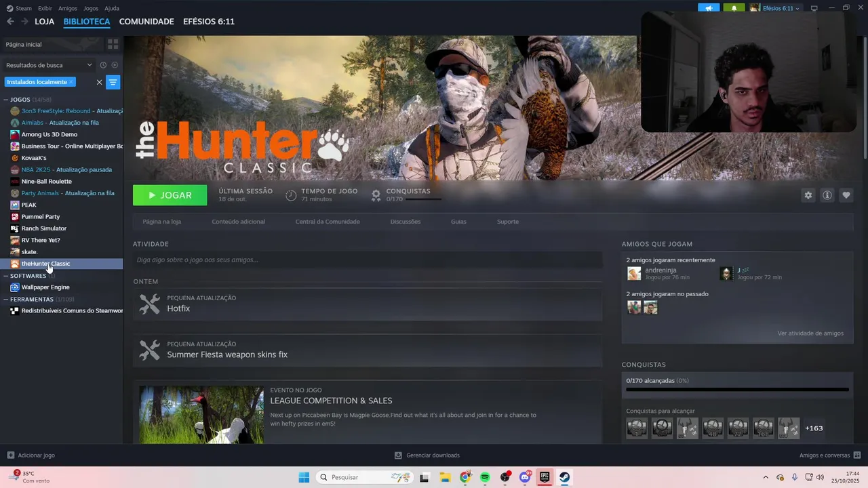Click the achievements progress bar

(x=737, y=390)
